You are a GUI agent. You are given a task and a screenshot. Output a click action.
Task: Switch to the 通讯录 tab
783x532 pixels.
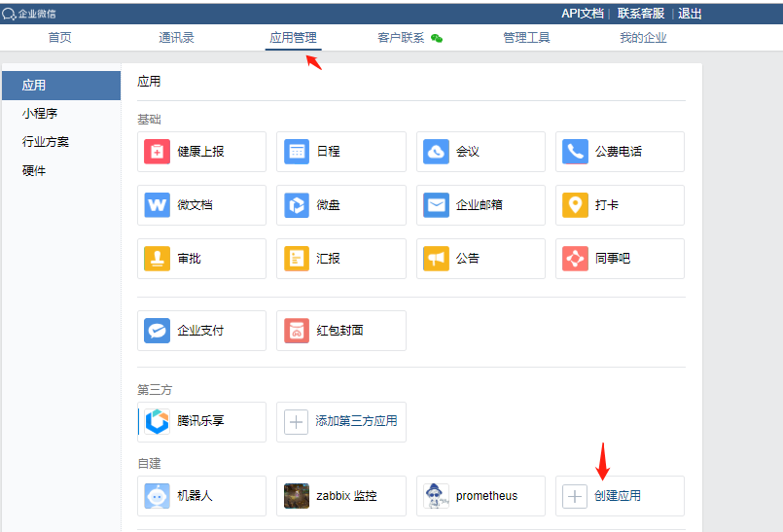[x=176, y=38]
